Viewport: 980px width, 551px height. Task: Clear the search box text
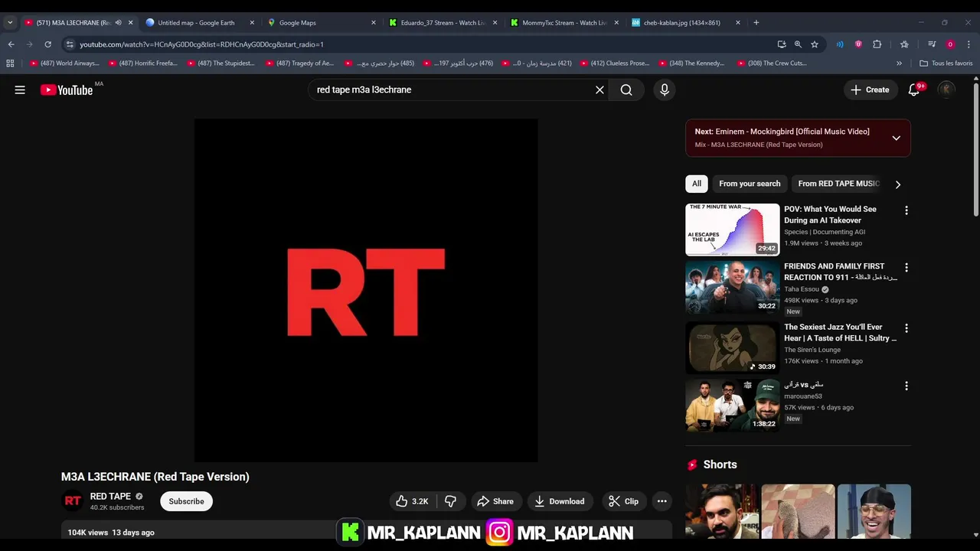[599, 90]
